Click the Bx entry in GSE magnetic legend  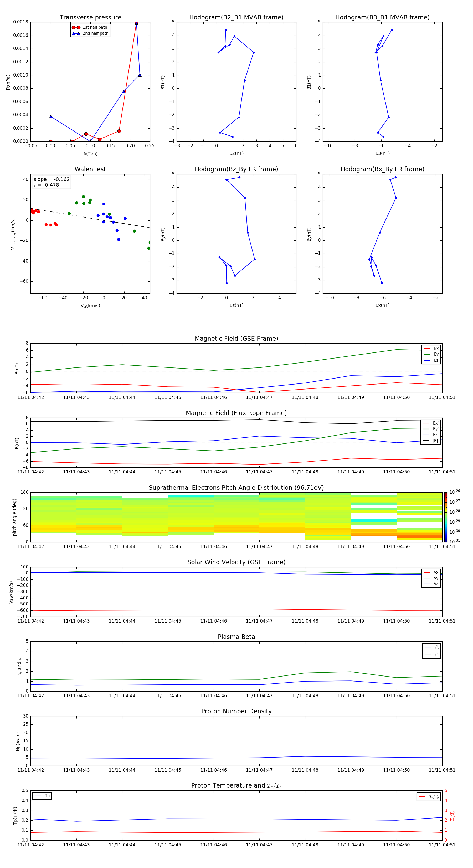[431, 349]
